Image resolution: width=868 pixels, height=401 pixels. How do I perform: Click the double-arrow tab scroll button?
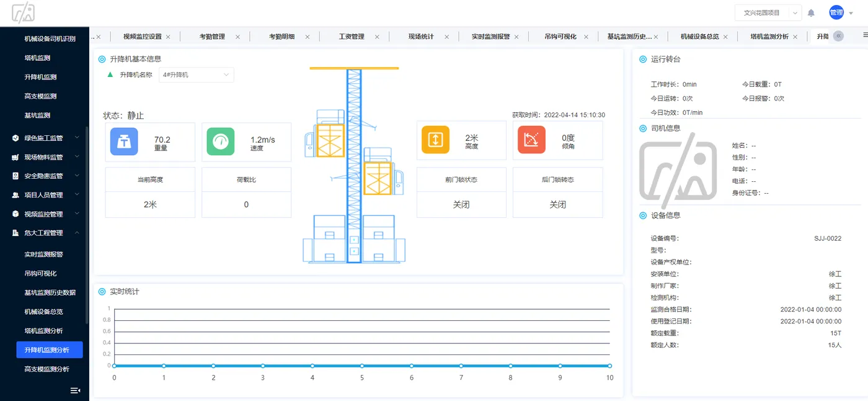click(839, 36)
